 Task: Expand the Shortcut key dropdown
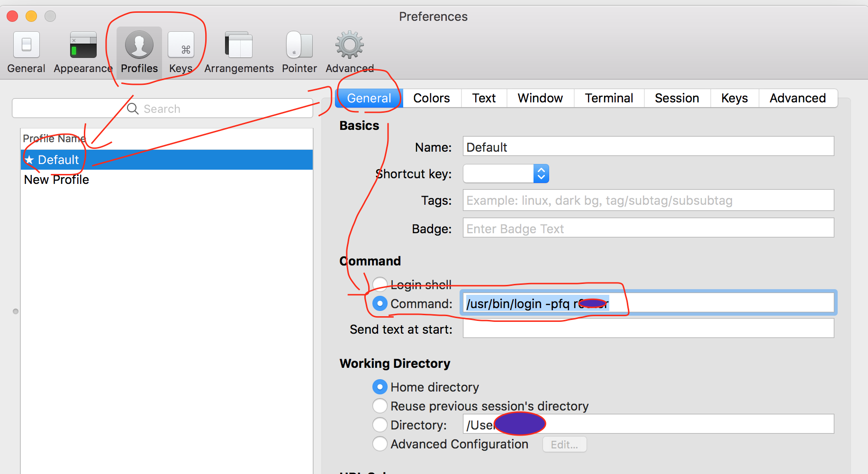click(541, 174)
